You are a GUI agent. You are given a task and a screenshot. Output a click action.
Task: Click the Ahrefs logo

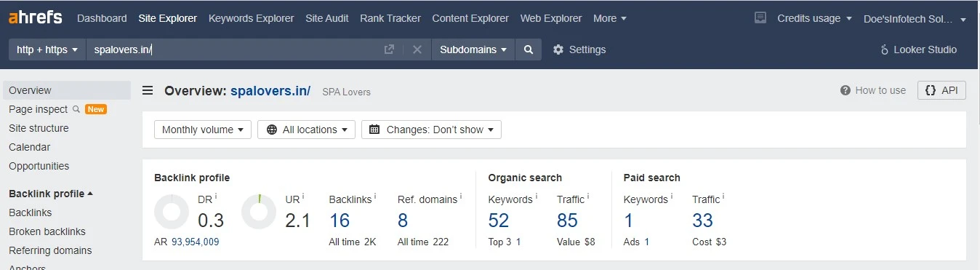click(x=36, y=17)
